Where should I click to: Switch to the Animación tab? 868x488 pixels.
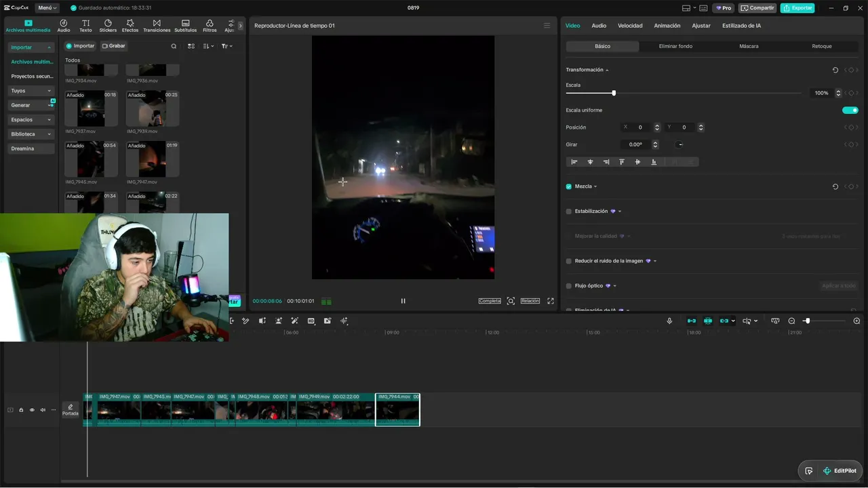click(x=667, y=26)
